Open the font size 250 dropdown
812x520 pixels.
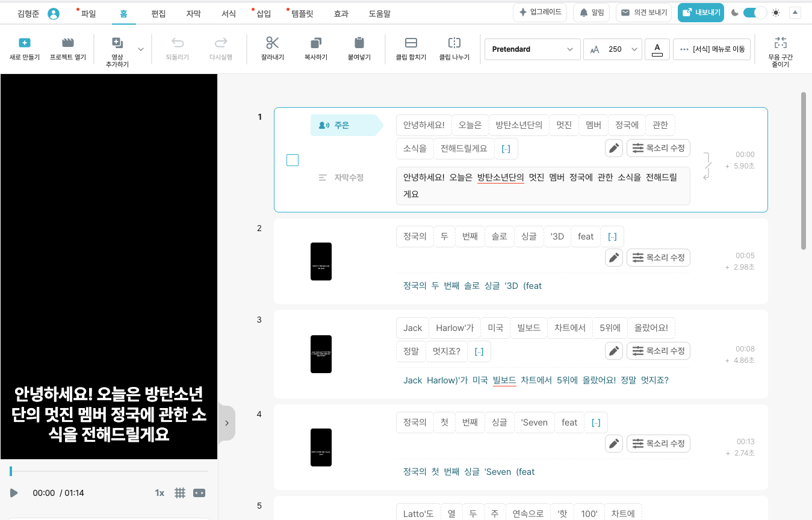613,49
